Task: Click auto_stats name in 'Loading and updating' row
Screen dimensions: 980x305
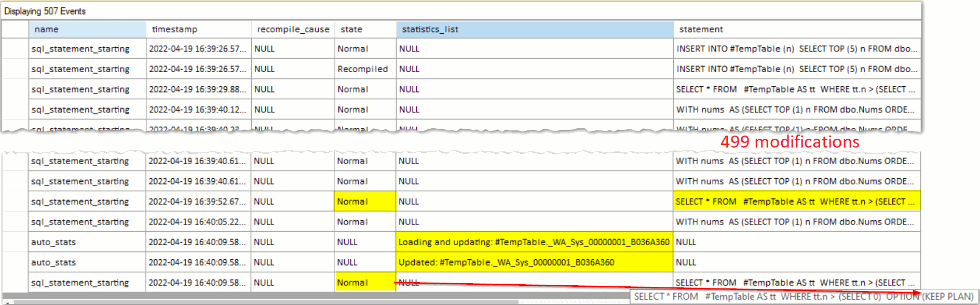Action: 87,242
